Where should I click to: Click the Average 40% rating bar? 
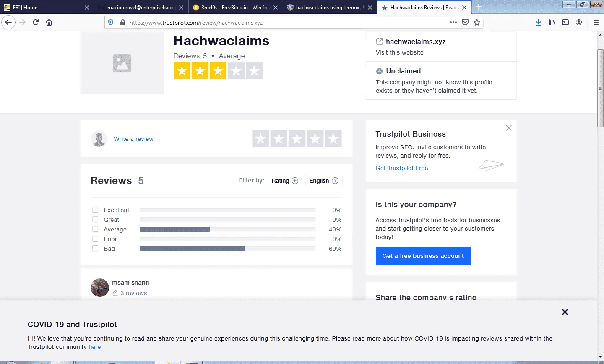227,229
